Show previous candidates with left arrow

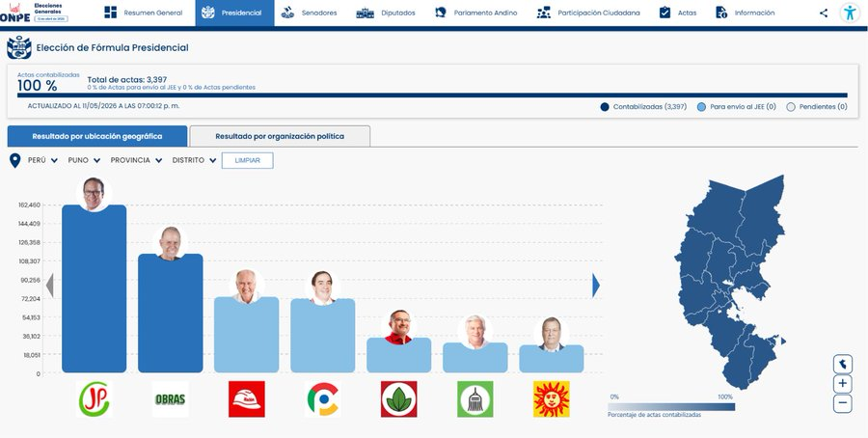tap(50, 286)
